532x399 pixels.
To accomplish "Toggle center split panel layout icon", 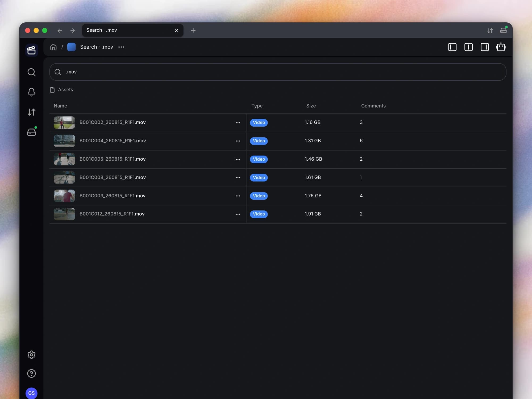I will pos(468,47).
